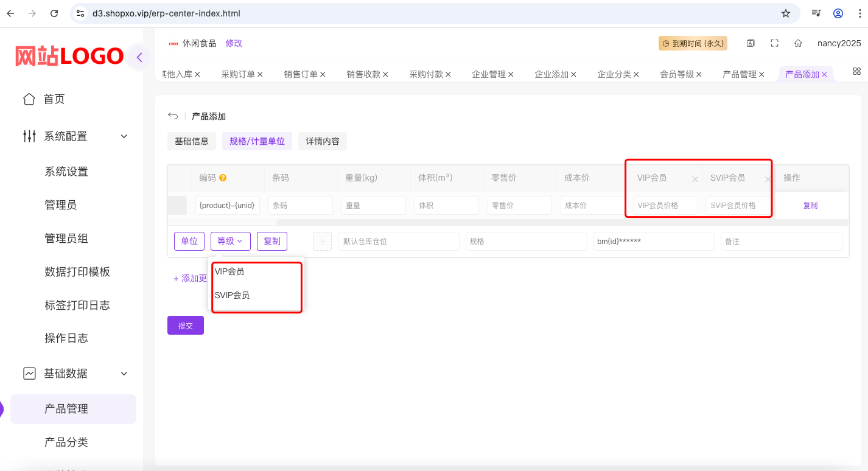The width and height of the screenshot is (868, 471).
Task: Bookmark this page with the star icon
Action: coord(786,13)
